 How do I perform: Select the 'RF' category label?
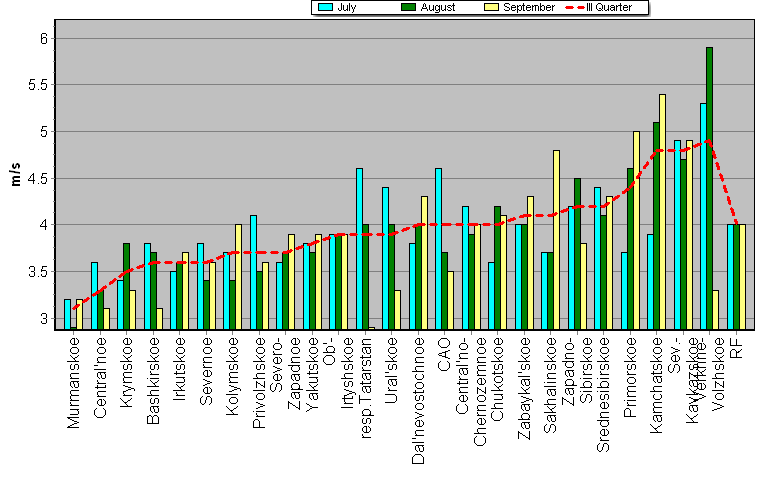pos(736,348)
